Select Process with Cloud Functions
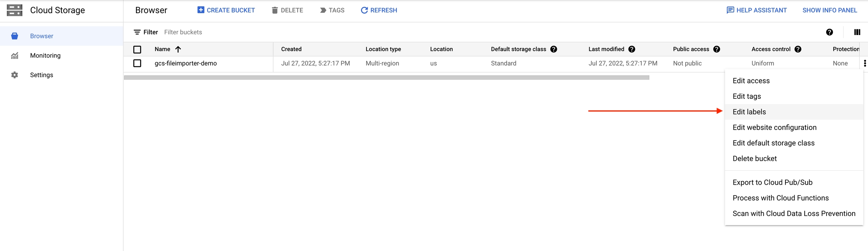The width and height of the screenshot is (868, 251). (794, 198)
